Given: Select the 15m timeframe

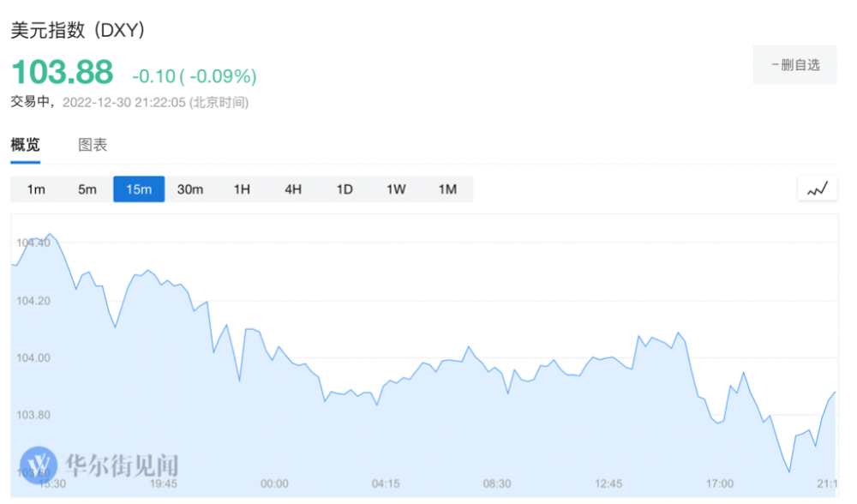Looking at the screenshot, I should [139, 189].
